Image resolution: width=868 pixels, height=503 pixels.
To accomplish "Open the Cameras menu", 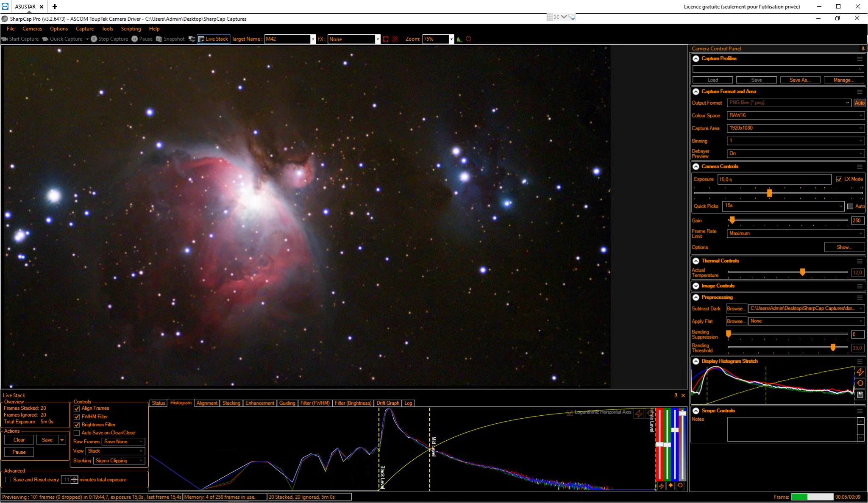I will pyautogui.click(x=32, y=29).
